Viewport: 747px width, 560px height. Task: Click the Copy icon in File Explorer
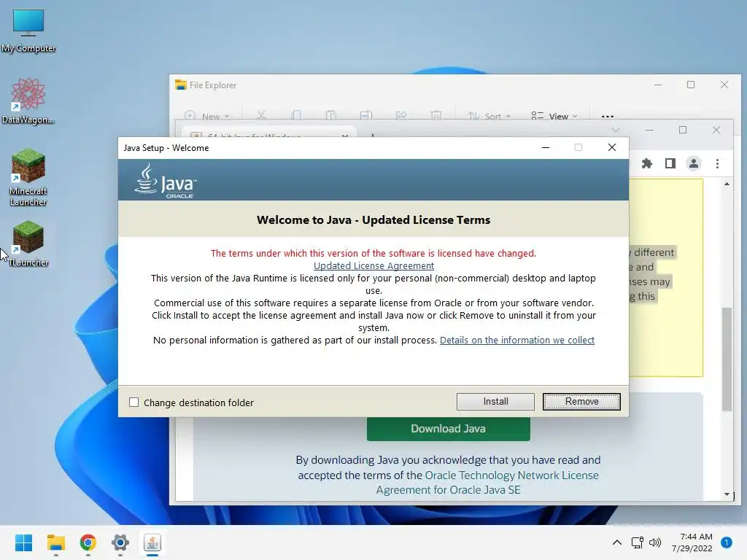[296, 116]
